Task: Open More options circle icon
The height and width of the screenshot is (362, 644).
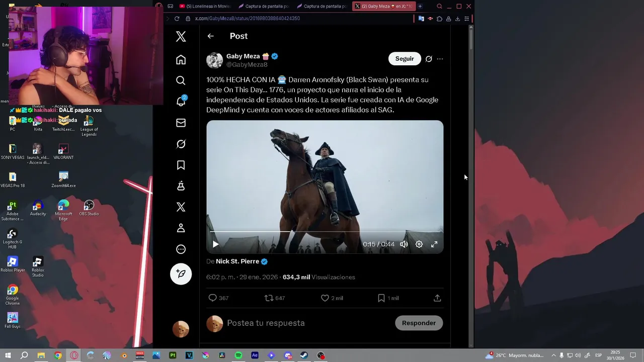Action: click(181, 249)
